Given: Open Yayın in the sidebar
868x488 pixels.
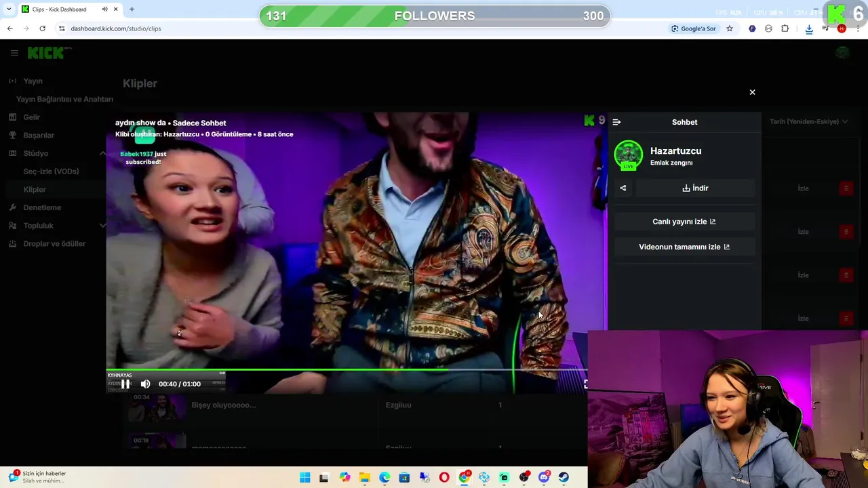Looking at the screenshot, I should tap(33, 81).
